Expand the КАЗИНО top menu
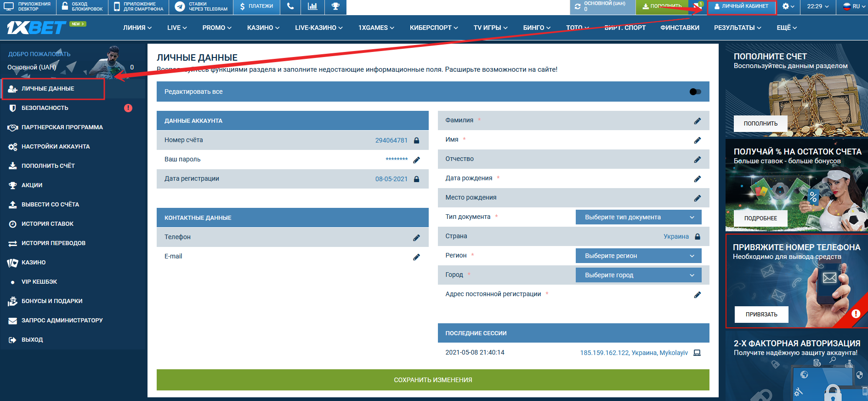Screen dimensions: 868x401 (x=263, y=28)
